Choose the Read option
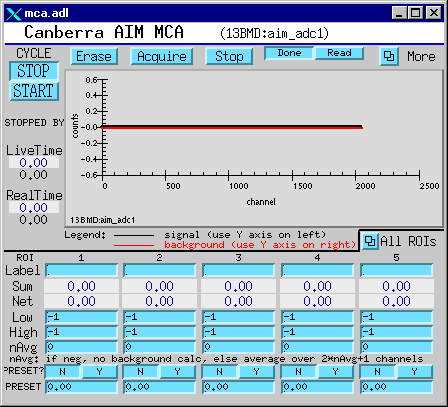This screenshot has height=407, width=448. pos(339,53)
